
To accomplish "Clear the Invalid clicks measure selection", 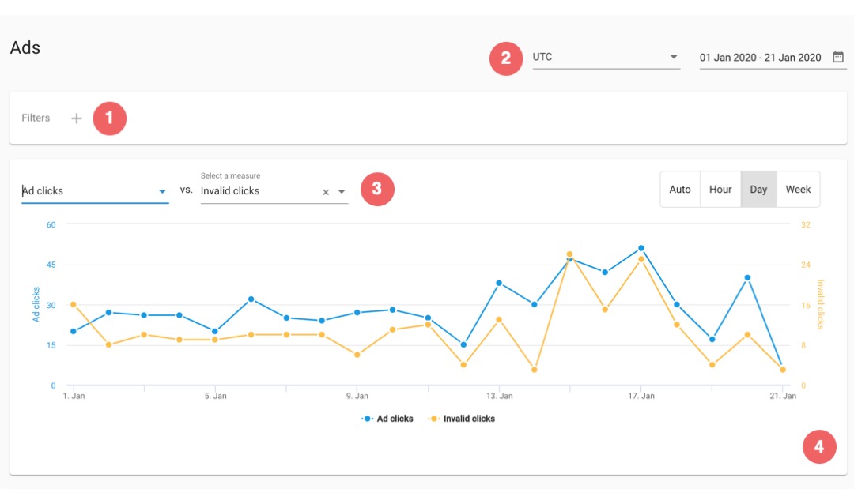I will click(x=326, y=192).
